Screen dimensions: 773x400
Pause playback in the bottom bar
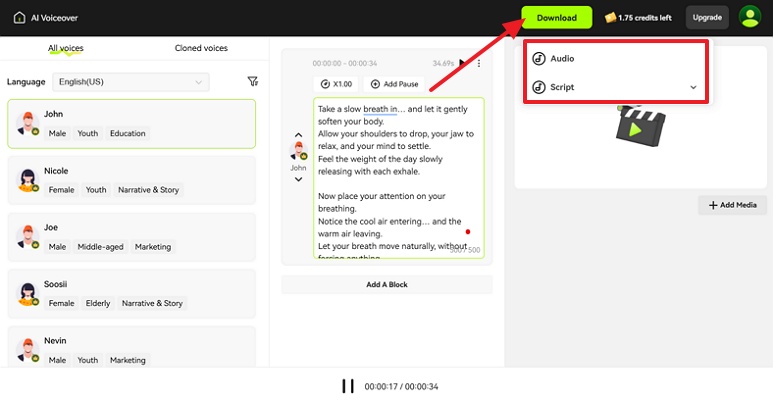pos(348,386)
